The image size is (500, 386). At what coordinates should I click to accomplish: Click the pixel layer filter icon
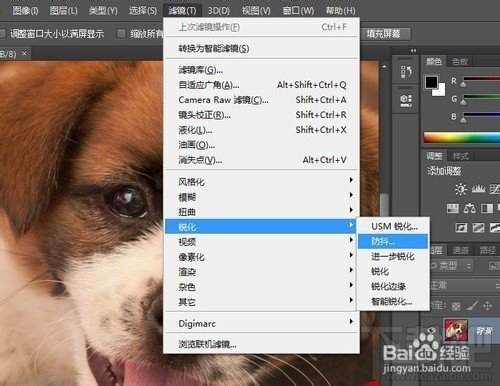pyautogui.click(x=494, y=266)
